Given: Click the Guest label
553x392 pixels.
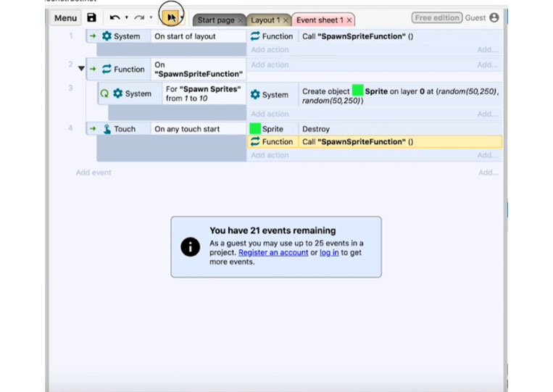Looking at the screenshot, I should pos(475,17).
